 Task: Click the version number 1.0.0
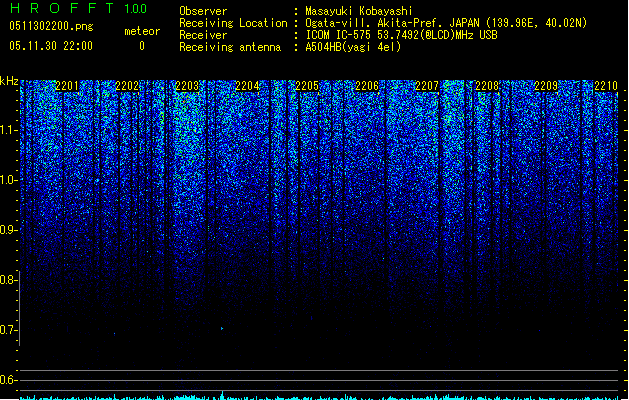click(x=135, y=9)
